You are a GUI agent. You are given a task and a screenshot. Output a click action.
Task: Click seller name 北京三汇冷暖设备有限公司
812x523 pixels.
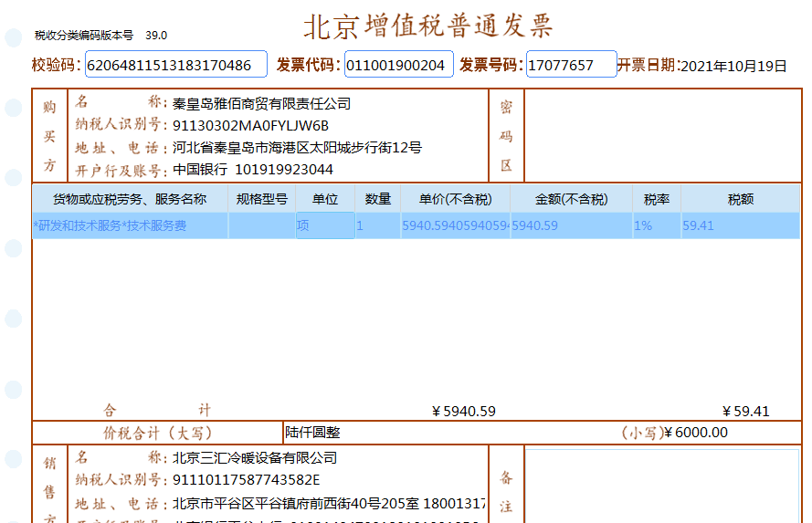(x=255, y=458)
